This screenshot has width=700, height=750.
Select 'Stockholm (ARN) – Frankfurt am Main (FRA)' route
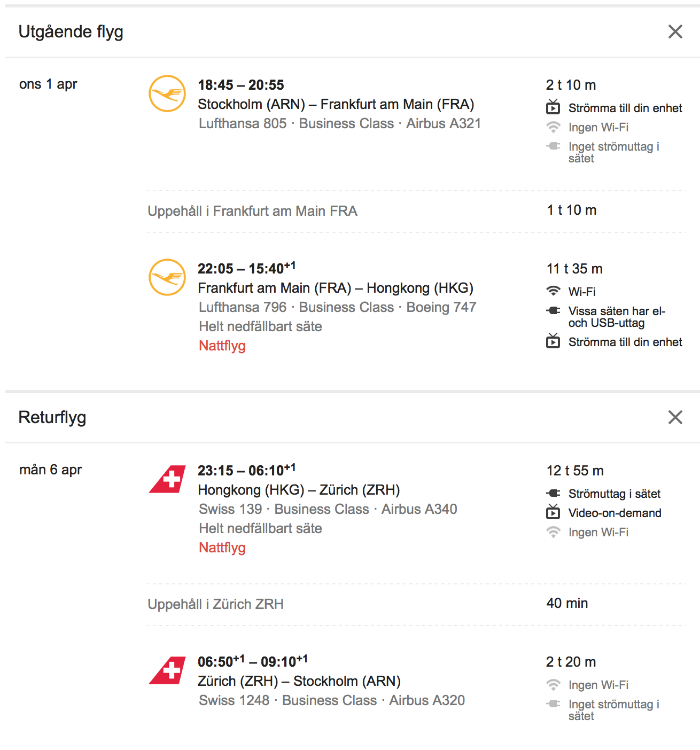pos(336,104)
